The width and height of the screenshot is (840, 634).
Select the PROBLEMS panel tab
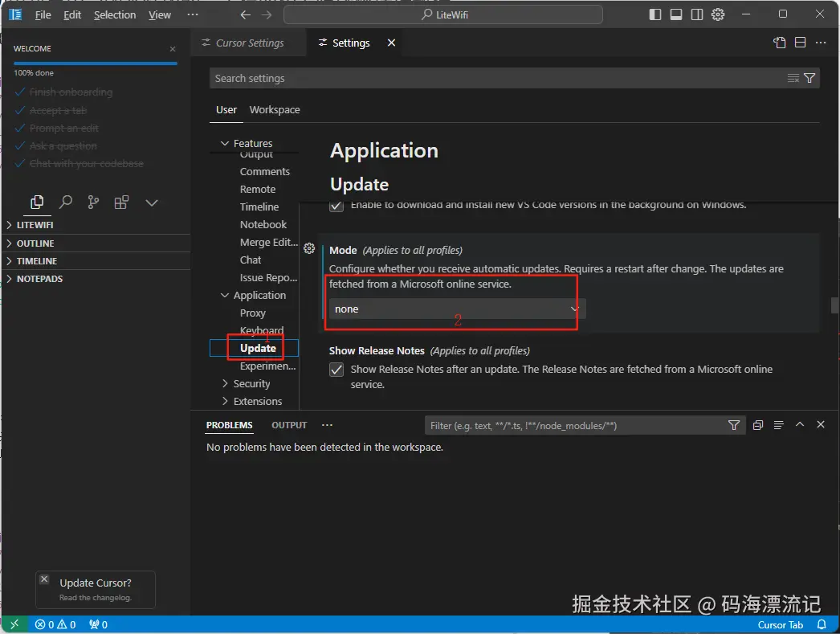click(230, 425)
